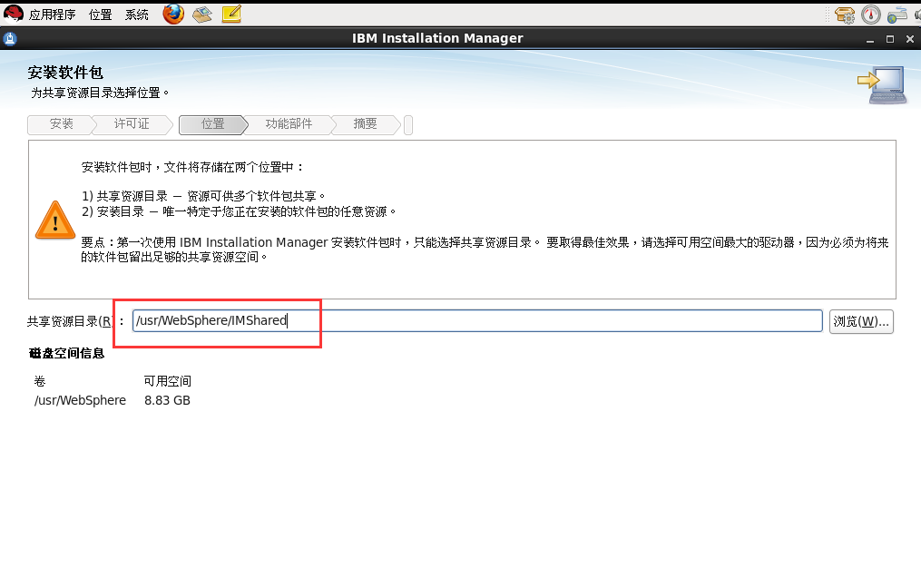Open the notes editor launcher icon
Image resolution: width=921 pixels, height=588 pixels.
click(231, 15)
